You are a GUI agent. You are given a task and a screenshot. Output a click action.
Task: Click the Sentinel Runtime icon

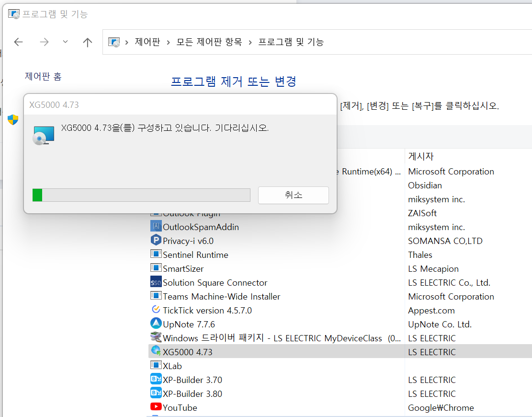pyautogui.click(x=156, y=254)
